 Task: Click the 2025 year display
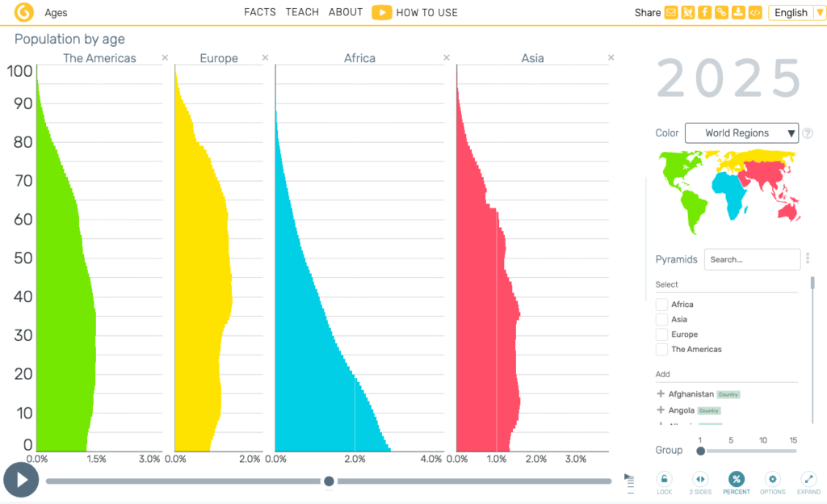[x=729, y=78]
